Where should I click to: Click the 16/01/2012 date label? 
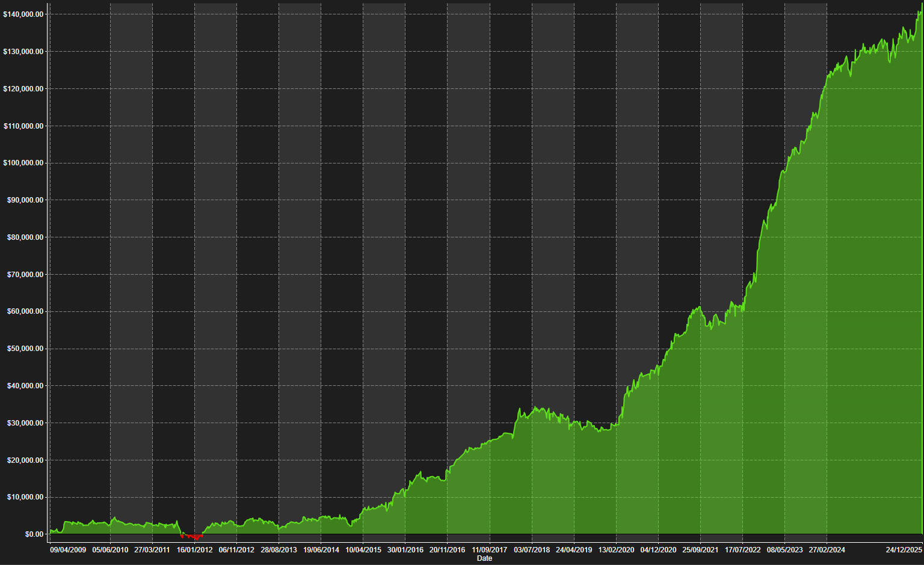pyautogui.click(x=194, y=550)
